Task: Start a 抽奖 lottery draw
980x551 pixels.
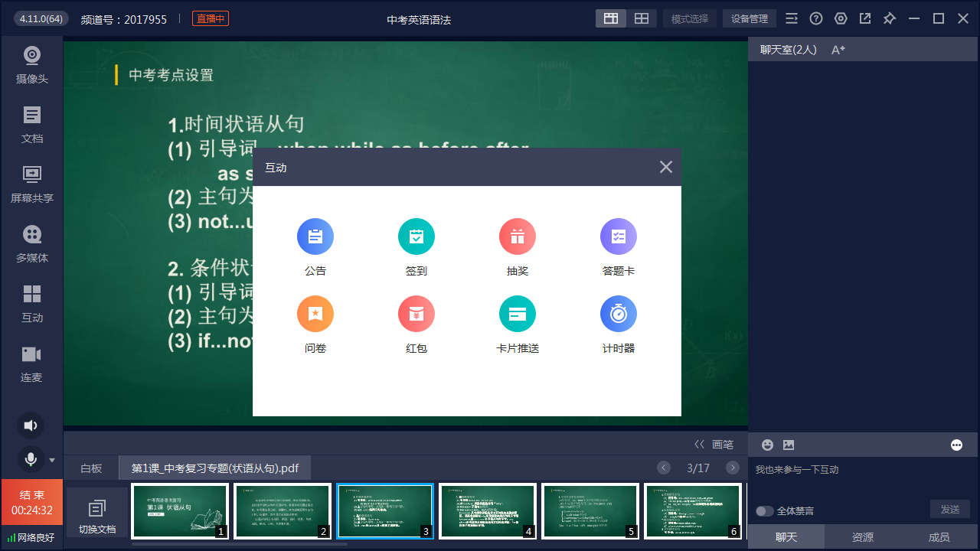Action: (517, 237)
